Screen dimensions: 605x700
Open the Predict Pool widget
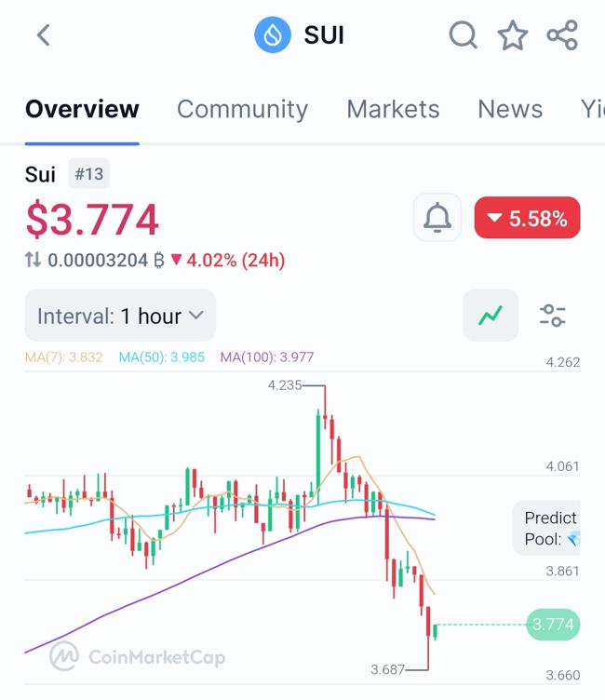(x=550, y=529)
